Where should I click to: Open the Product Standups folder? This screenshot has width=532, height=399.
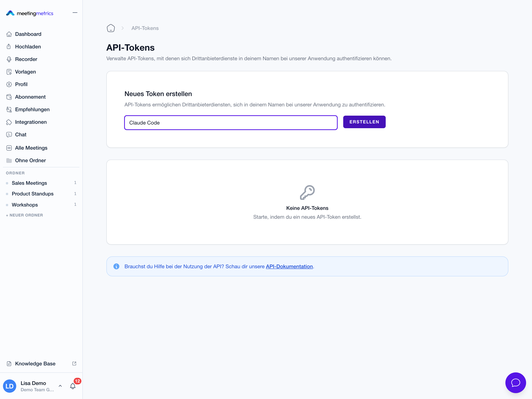pos(33,194)
